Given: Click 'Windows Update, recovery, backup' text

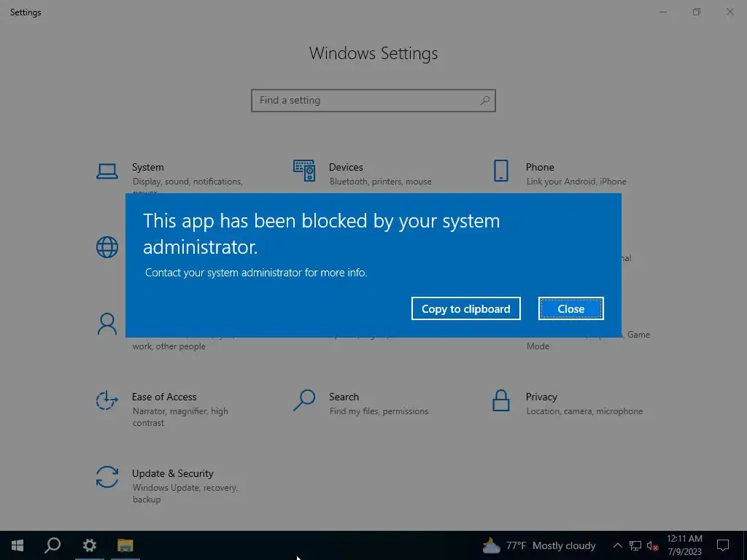Looking at the screenshot, I should pos(185,494).
